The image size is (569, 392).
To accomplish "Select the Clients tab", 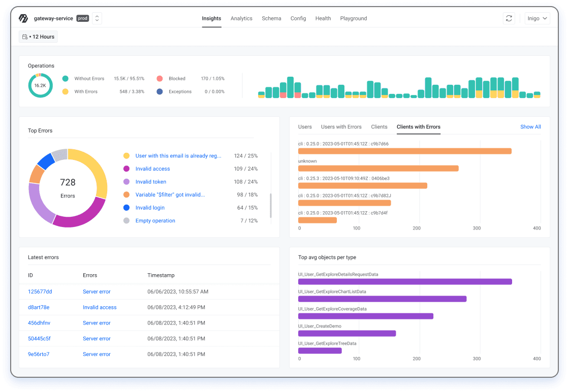I will pyautogui.click(x=379, y=127).
